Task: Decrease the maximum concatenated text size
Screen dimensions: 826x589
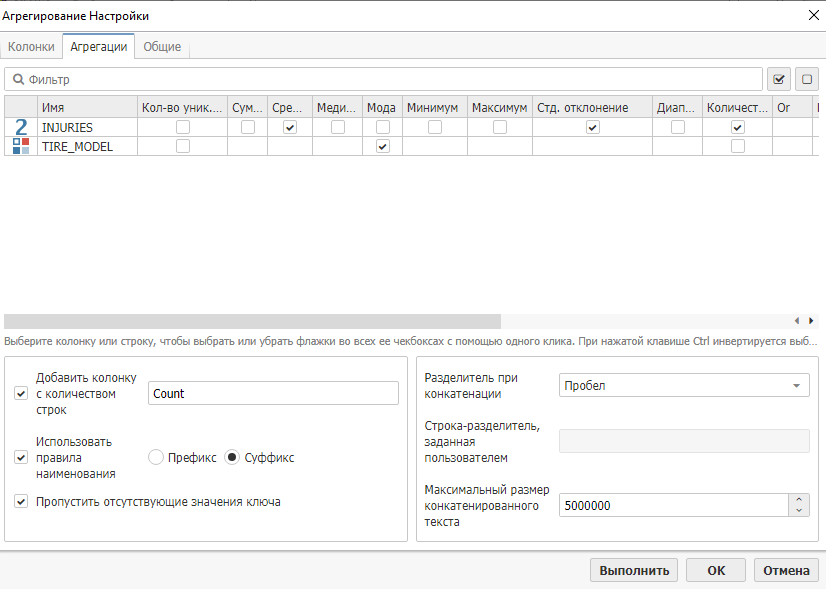Action: tap(798, 511)
